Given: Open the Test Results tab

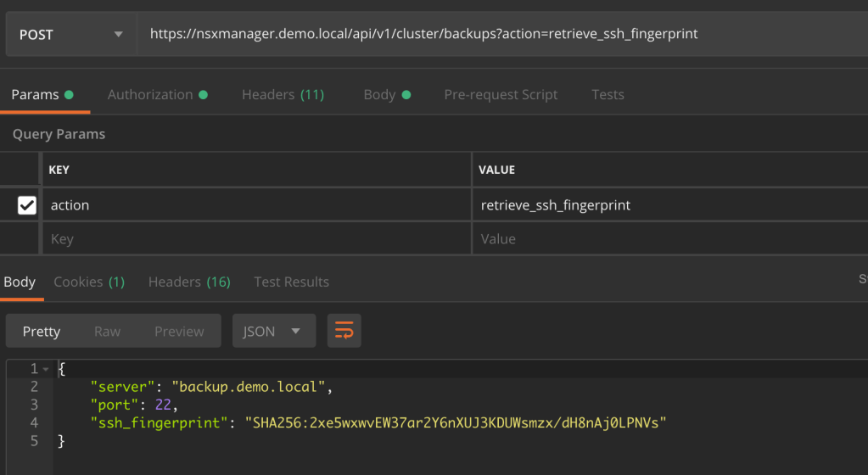Looking at the screenshot, I should point(291,282).
